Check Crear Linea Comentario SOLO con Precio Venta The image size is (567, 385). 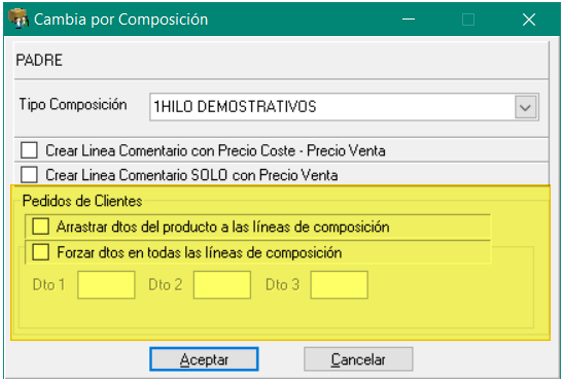29,175
